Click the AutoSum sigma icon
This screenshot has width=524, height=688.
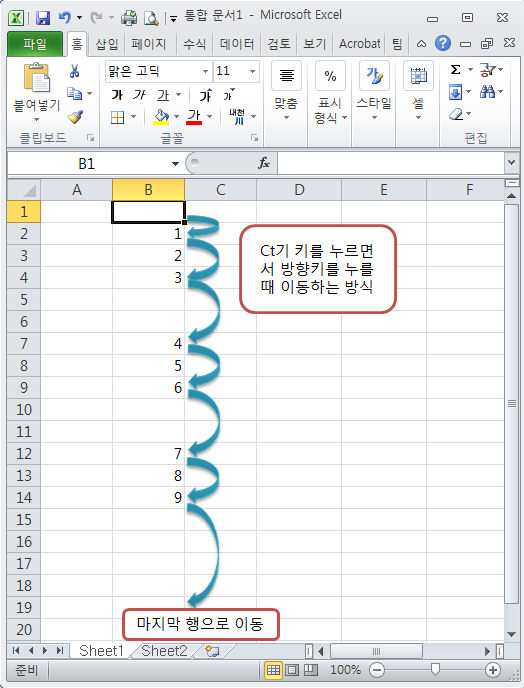click(456, 70)
